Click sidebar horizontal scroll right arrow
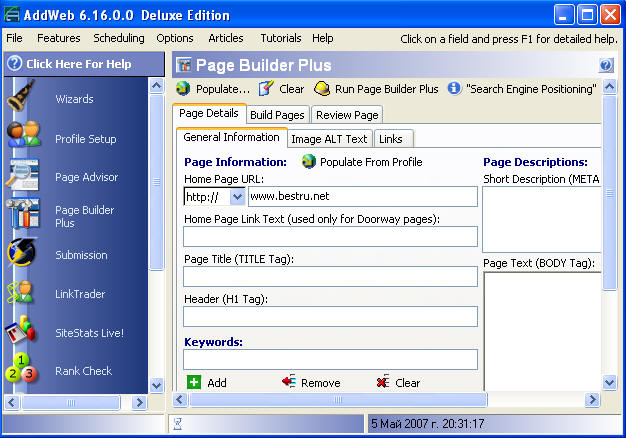 [x=139, y=402]
